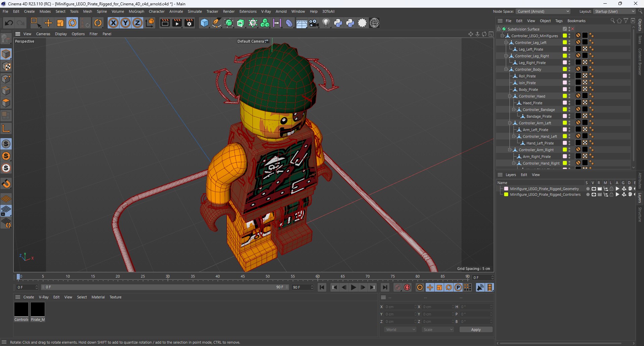The height and width of the screenshot is (346, 644).
Task: Collapse Controller_Haed tree node
Action: point(509,96)
